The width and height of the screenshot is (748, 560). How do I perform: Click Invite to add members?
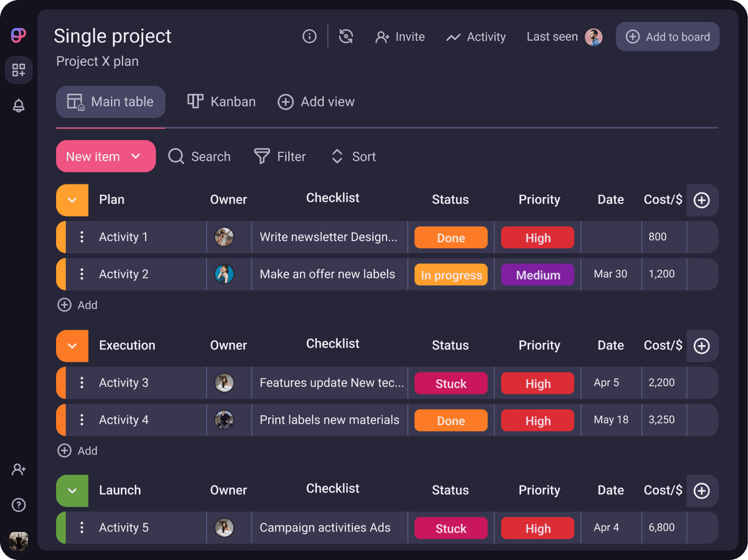click(x=400, y=37)
